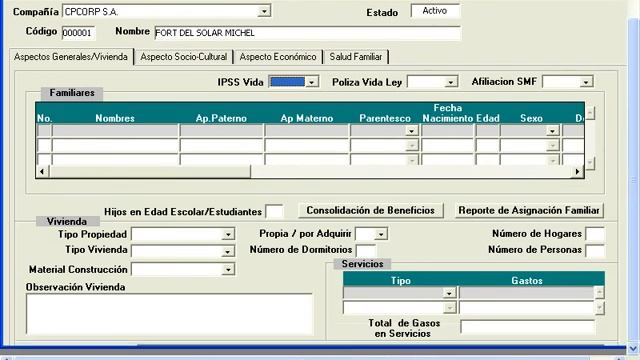Screen dimensions: 640x360
Task: Click Nombres cell in first Familiares row
Action: (115, 131)
